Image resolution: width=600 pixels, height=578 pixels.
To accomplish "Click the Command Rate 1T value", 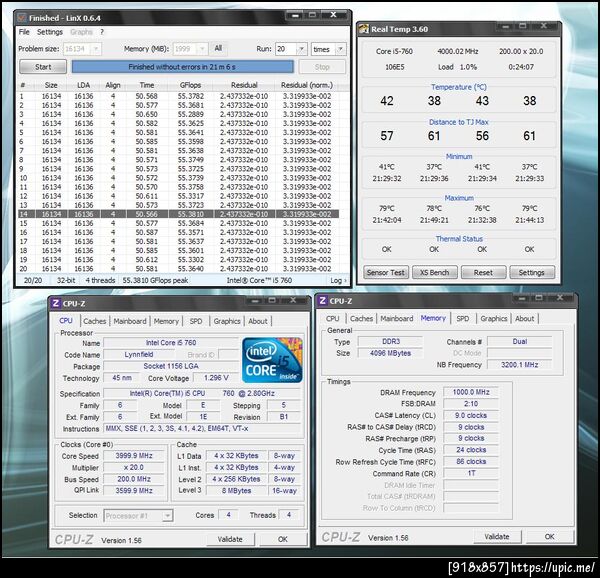I will click(x=471, y=473).
